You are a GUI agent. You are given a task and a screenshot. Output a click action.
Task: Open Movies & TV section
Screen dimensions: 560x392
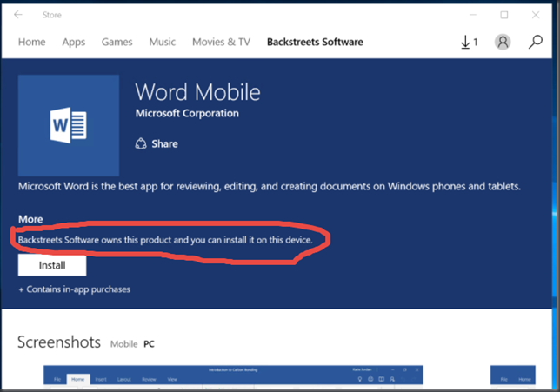pyautogui.click(x=221, y=42)
